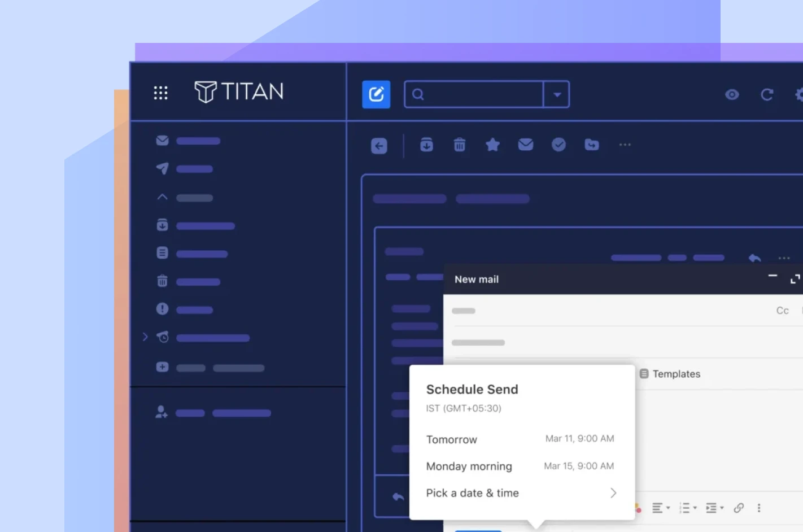The image size is (803, 532).
Task: Open Titan settings with the gear icon
Action: click(x=800, y=95)
